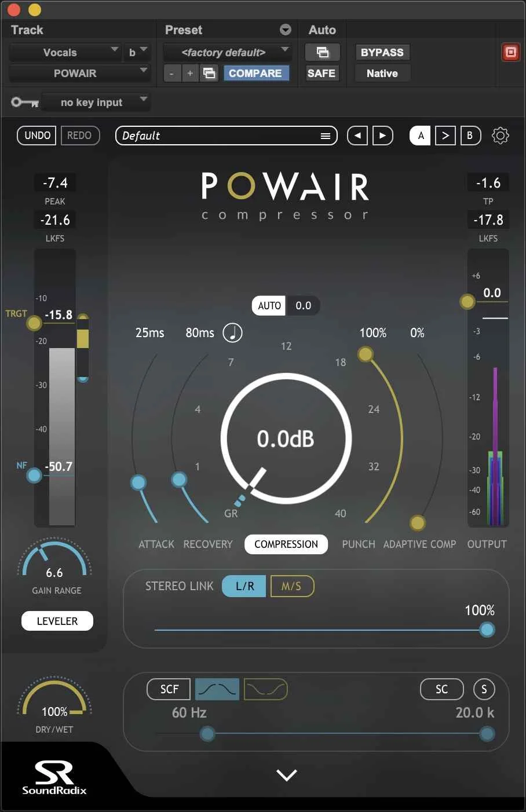The height and width of the screenshot is (812, 526).
Task: Click red target plugin icon
Action: tap(510, 52)
